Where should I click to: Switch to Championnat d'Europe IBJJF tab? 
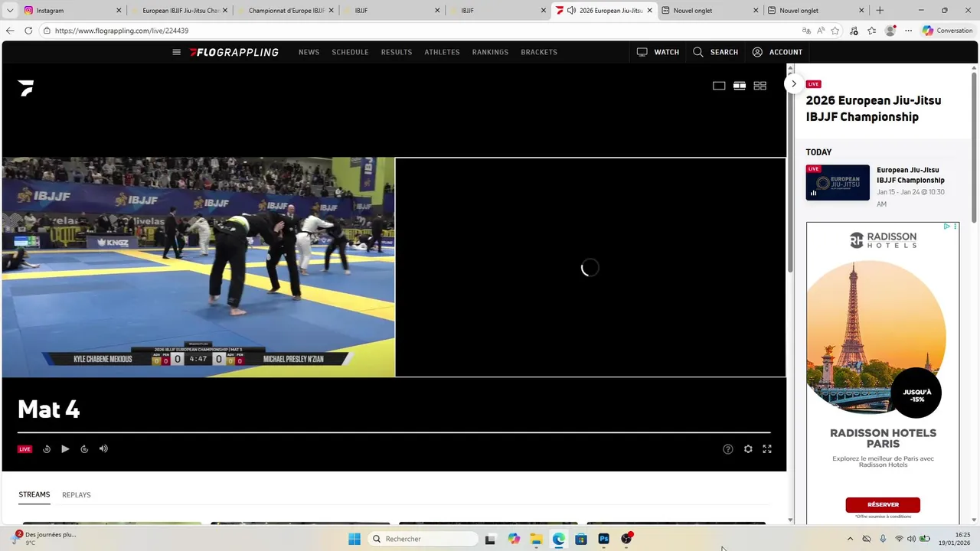pos(286,11)
